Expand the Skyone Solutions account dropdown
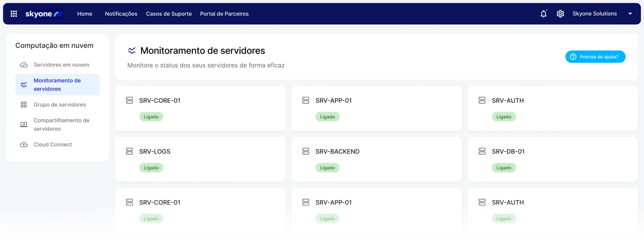The width and height of the screenshot is (644, 250). 630,14
